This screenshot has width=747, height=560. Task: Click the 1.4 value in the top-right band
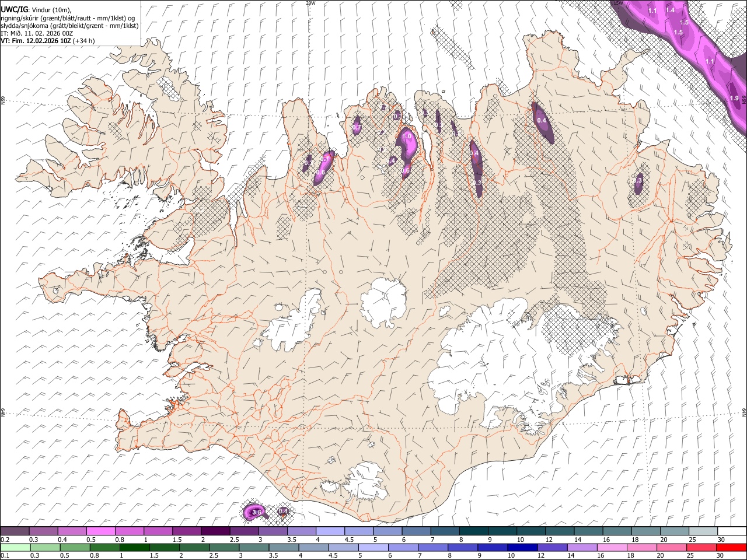point(670,10)
